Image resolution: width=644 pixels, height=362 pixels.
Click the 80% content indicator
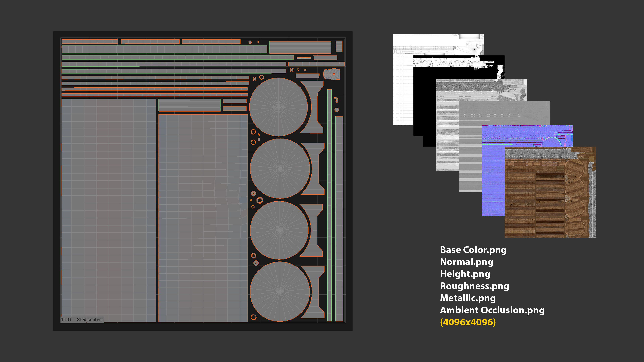pyautogui.click(x=90, y=320)
